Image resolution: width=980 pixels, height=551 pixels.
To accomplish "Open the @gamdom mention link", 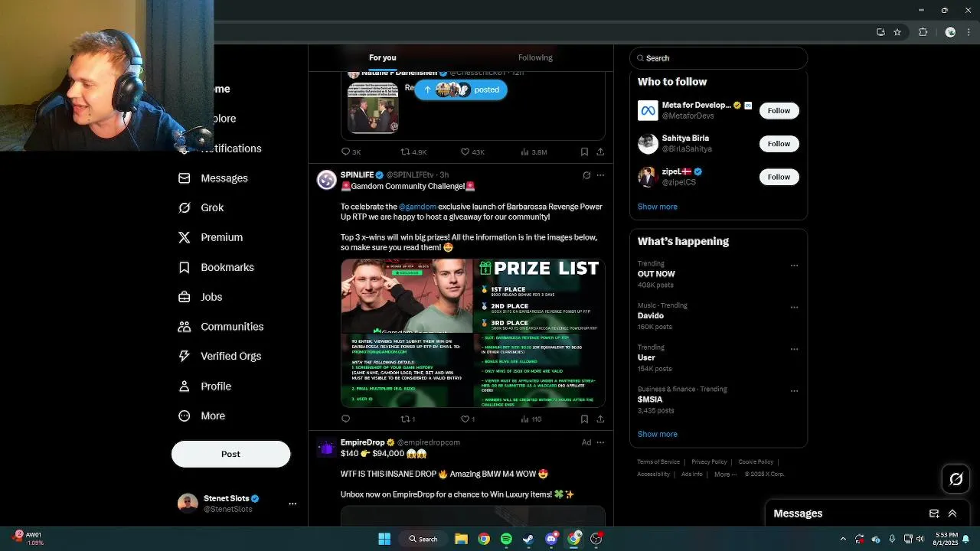I will tap(417, 207).
